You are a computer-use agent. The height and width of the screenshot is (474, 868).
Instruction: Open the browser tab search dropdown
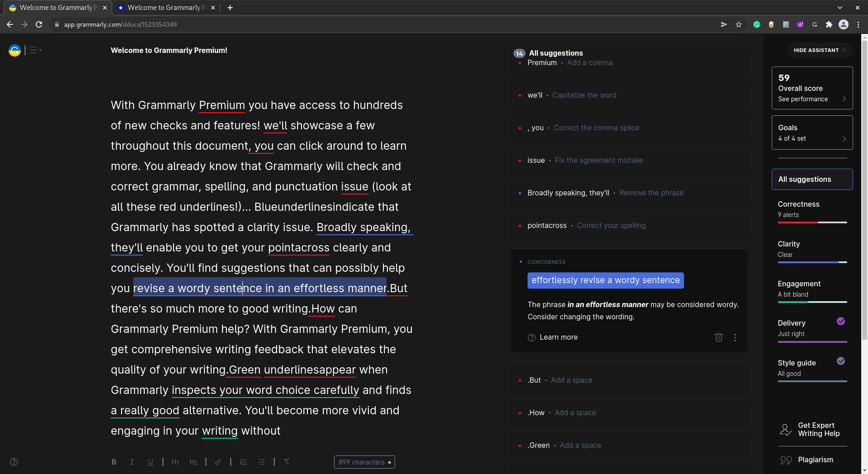[840, 8]
